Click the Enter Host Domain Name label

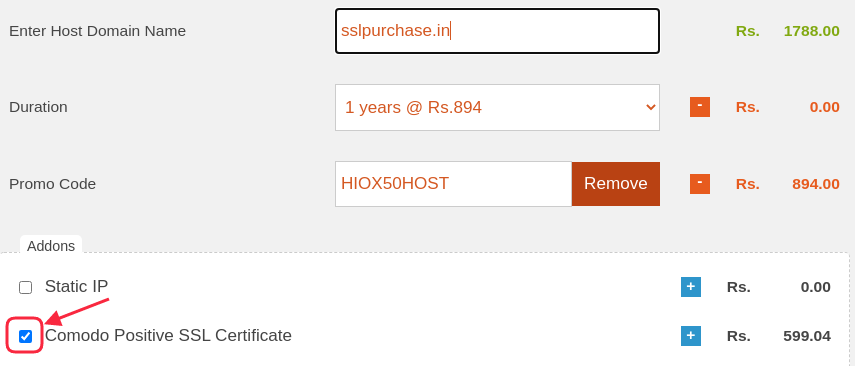(98, 31)
